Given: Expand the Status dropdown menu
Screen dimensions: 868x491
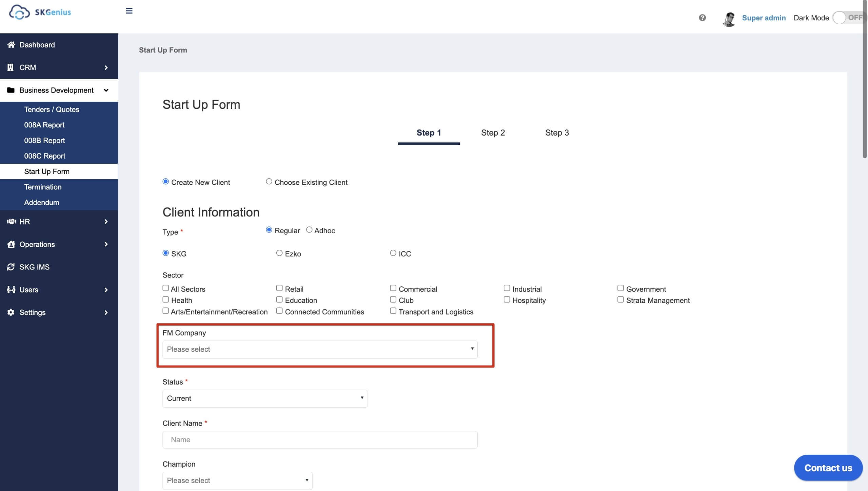Looking at the screenshot, I should tap(264, 398).
